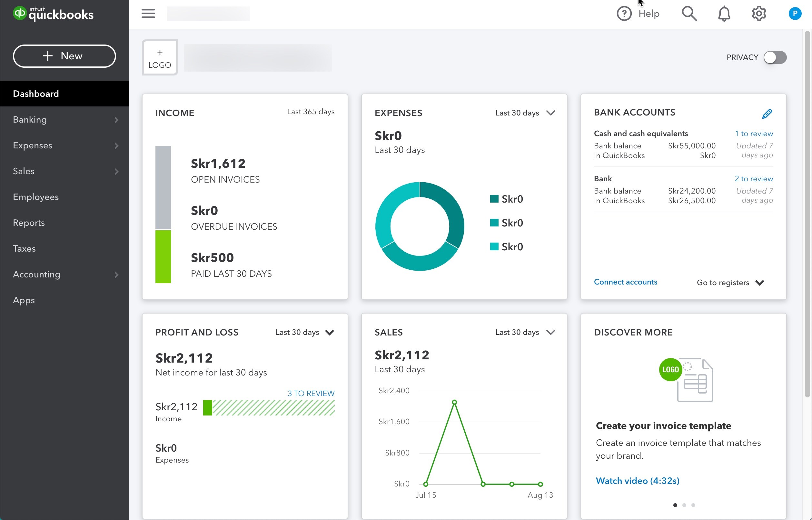Screen dimensions: 812x520
Task: Click the sales chart peak data point
Action: coord(454,402)
